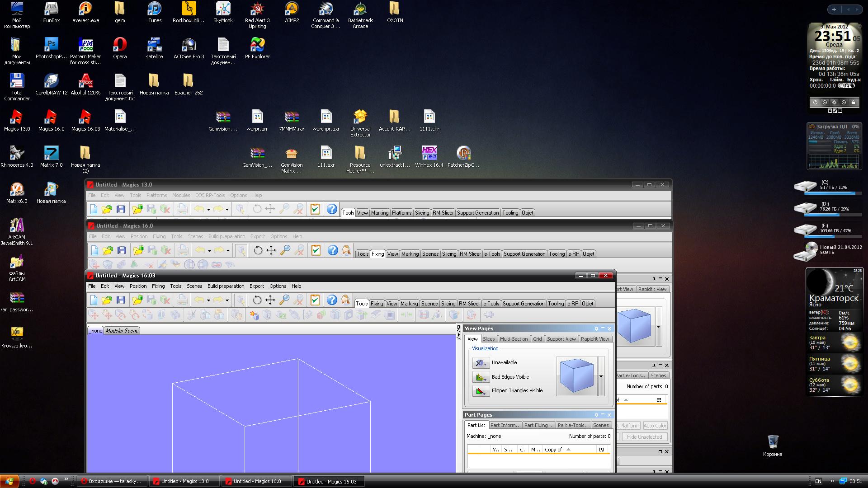Open column chooser in Part List header
This screenshot has height=488, width=868.
click(x=601, y=450)
